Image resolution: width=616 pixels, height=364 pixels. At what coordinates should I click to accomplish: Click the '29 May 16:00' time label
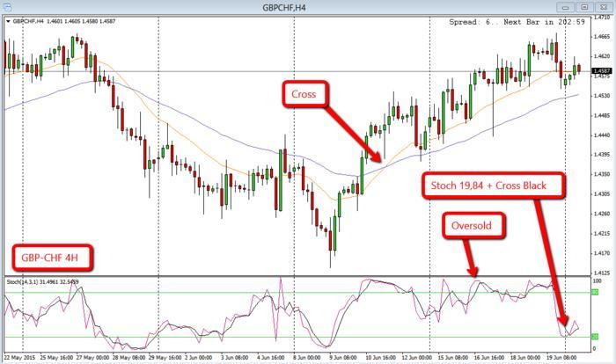pos(165,358)
